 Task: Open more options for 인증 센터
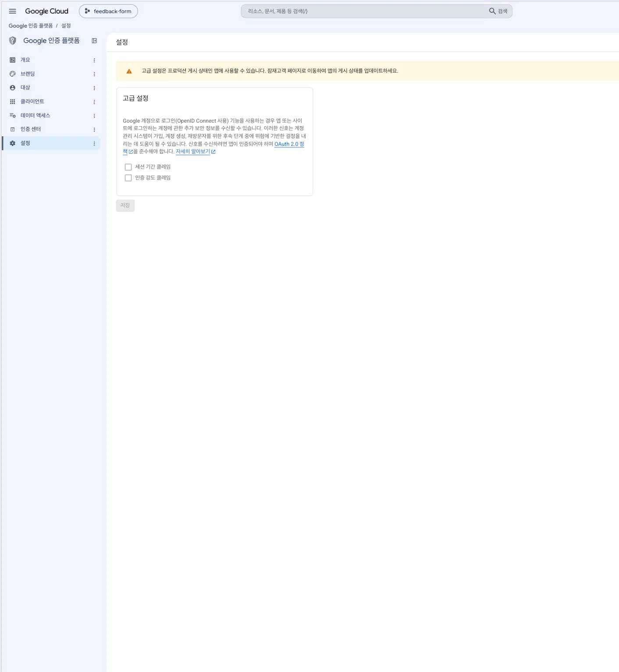[94, 130]
